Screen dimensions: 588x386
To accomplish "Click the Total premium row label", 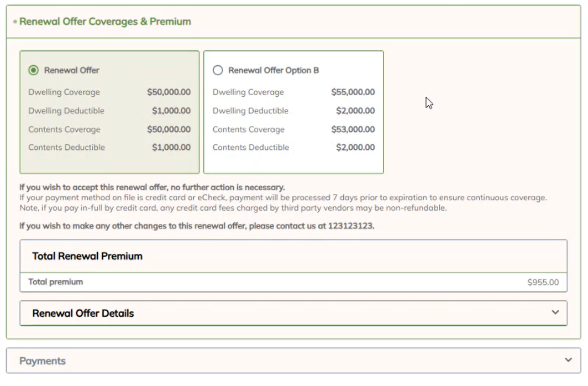I will 56,282.
